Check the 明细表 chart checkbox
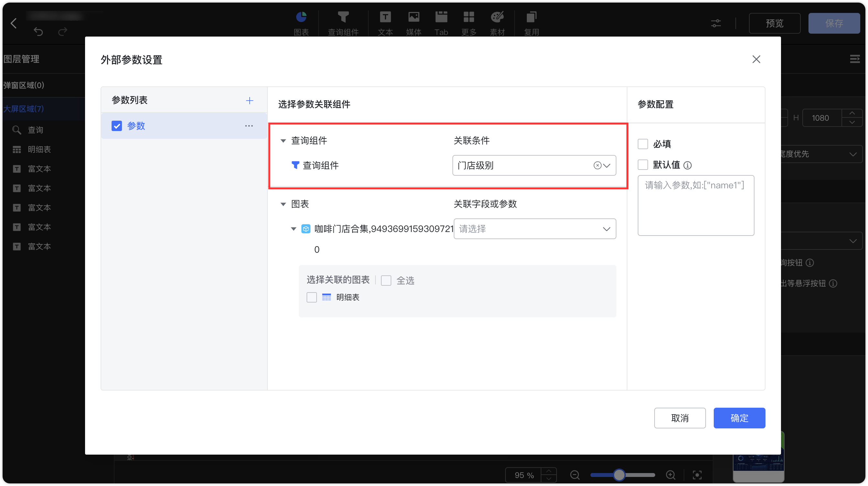 coord(311,297)
